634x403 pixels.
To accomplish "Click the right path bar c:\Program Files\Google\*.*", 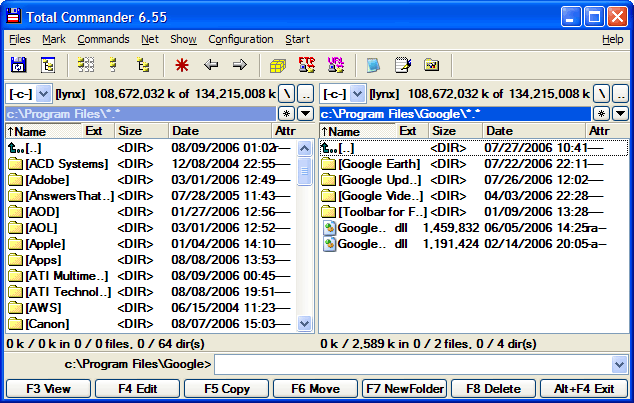I will click(x=455, y=114).
